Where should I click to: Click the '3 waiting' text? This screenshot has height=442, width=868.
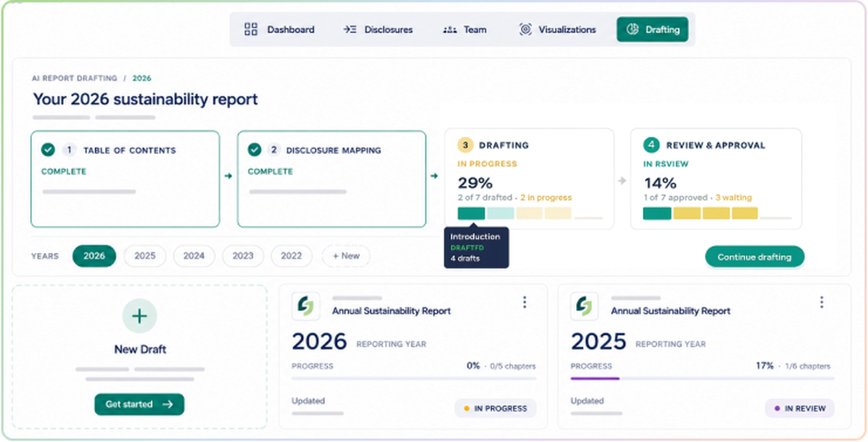pos(733,198)
